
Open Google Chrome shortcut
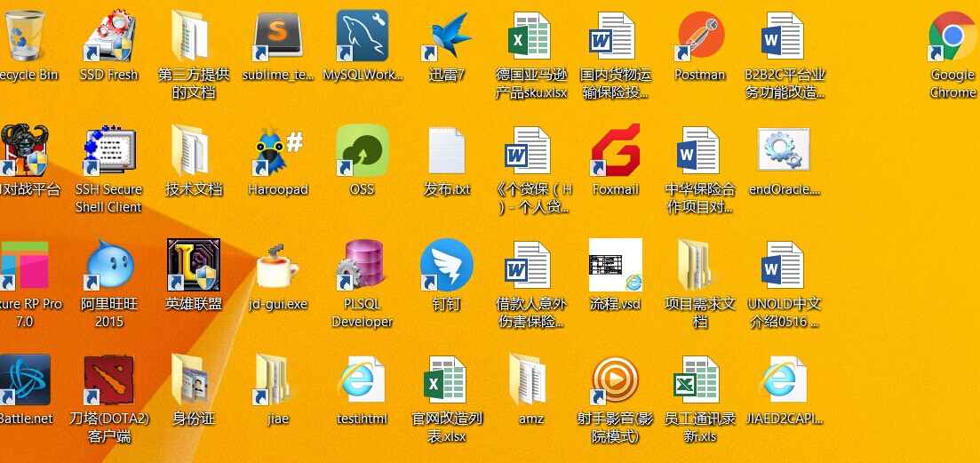pyautogui.click(x=952, y=36)
